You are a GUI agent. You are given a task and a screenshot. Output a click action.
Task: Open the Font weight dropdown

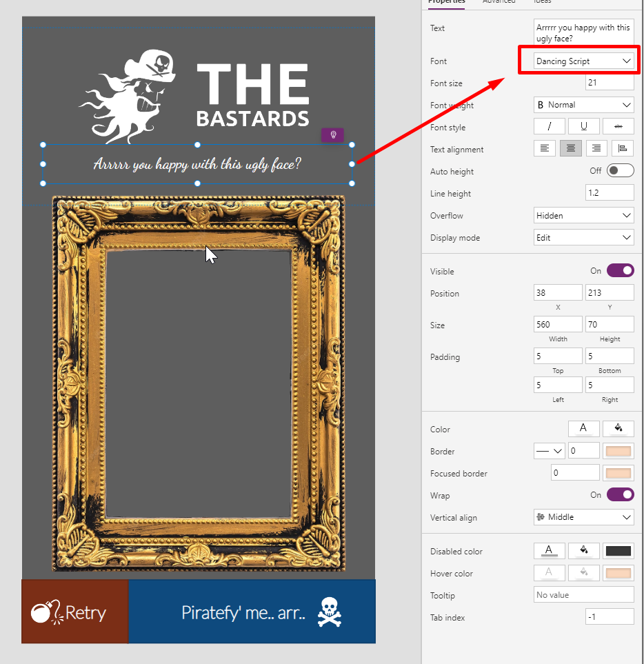(x=583, y=105)
